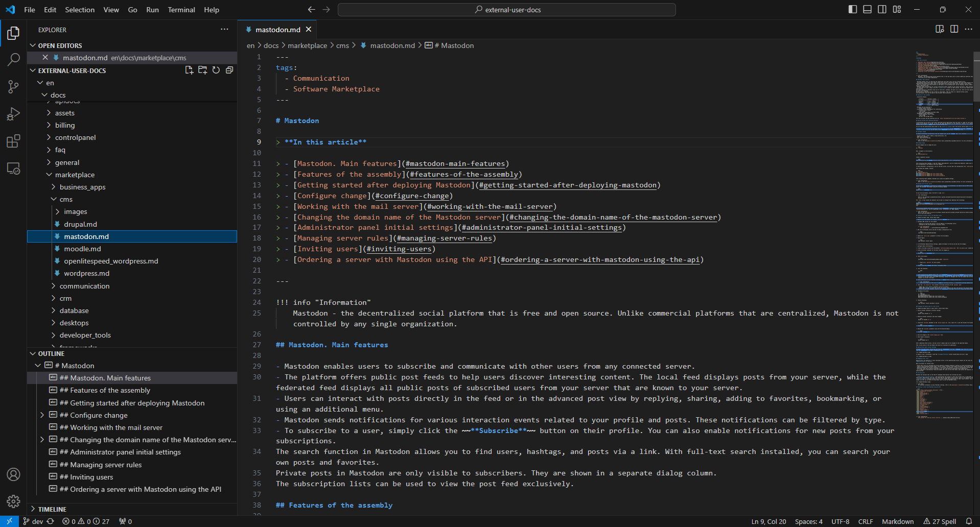Expand Configure change outline item

[x=42, y=415]
